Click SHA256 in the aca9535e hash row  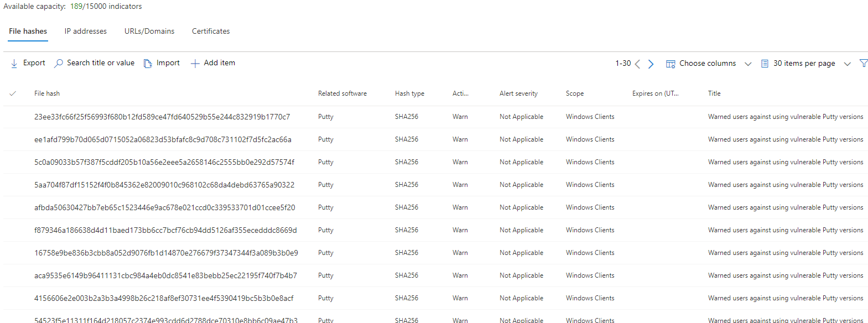tap(407, 275)
